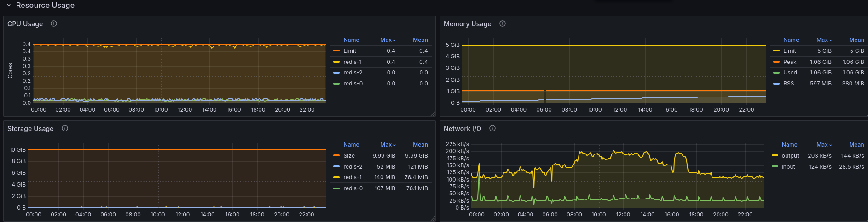Sort Network I/O legend by Max
868x222 pixels.
coord(824,145)
